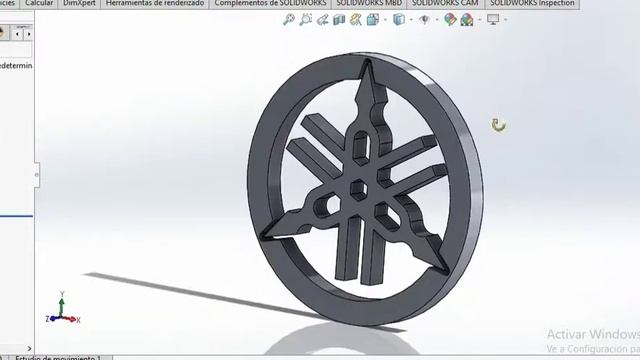Click the Display Style cube icon
This screenshot has height=360, width=640.
(399, 19)
